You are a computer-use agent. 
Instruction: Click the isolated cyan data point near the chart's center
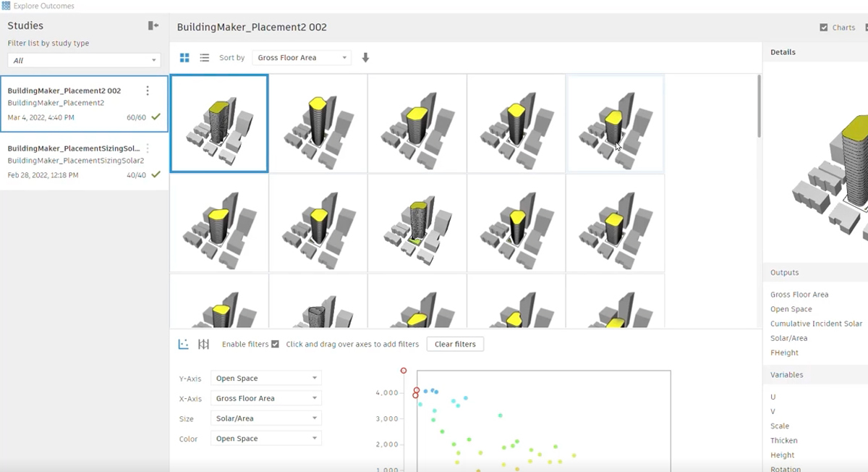click(500, 416)
